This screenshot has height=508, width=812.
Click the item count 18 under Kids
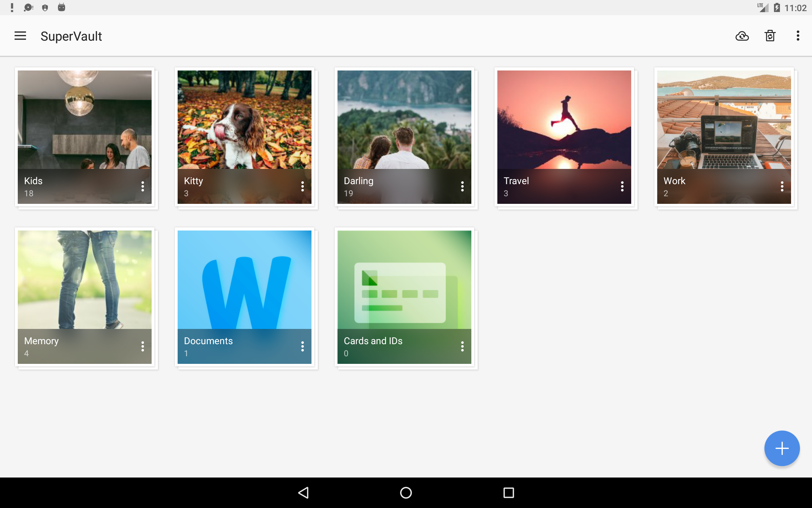click(29, 193)
